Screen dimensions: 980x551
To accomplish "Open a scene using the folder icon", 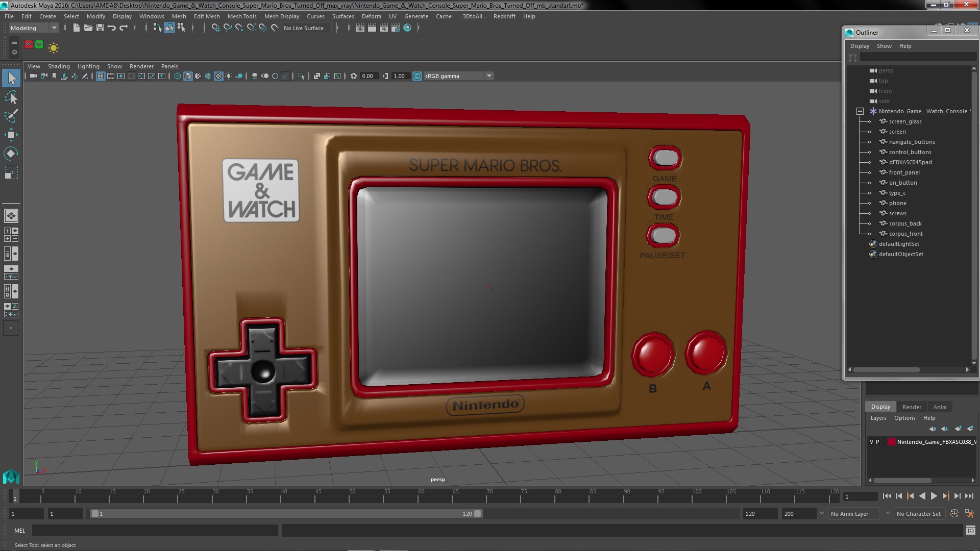I will click(88, 28).
